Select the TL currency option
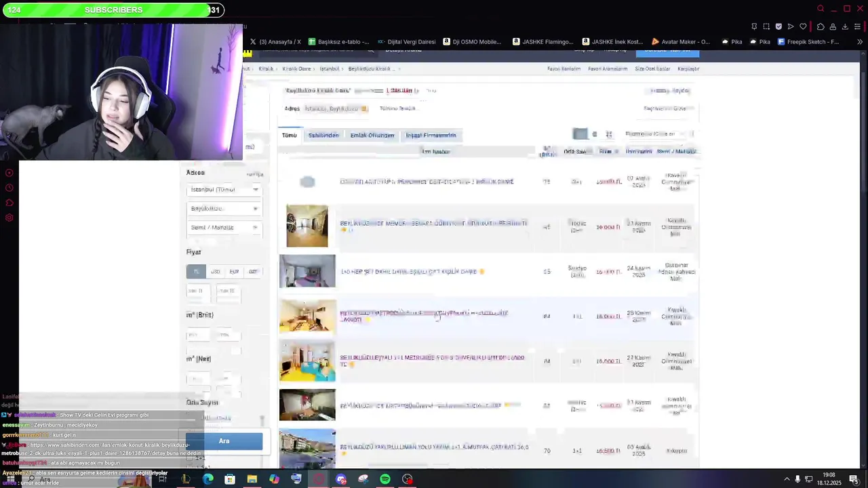868x488 pixels. [x=196, y=272]
